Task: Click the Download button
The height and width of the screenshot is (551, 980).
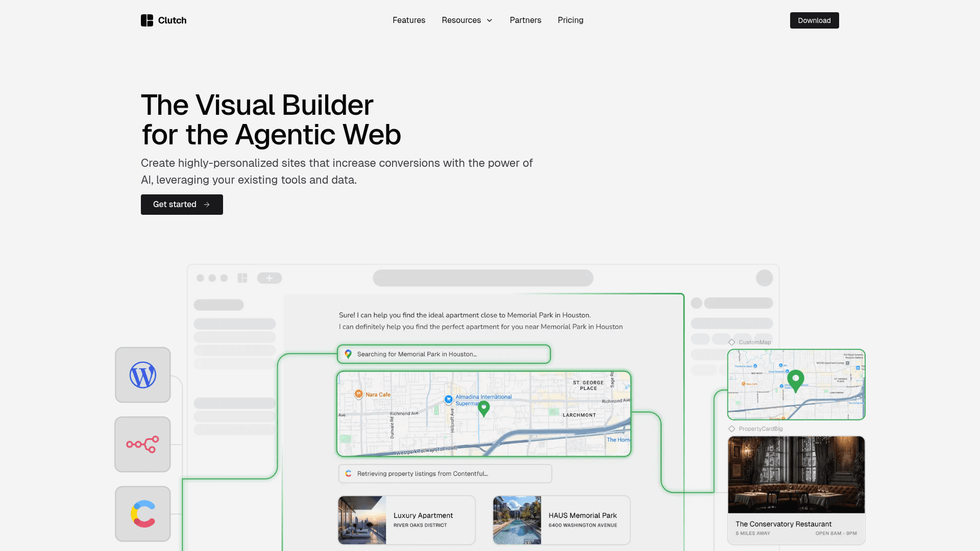Action: pos(815,20)
